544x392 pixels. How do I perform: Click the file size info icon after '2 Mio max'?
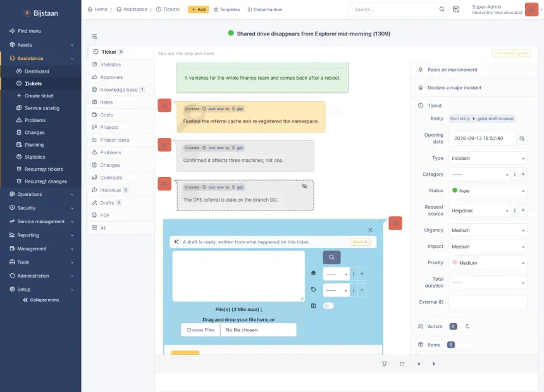click(261, 309)
